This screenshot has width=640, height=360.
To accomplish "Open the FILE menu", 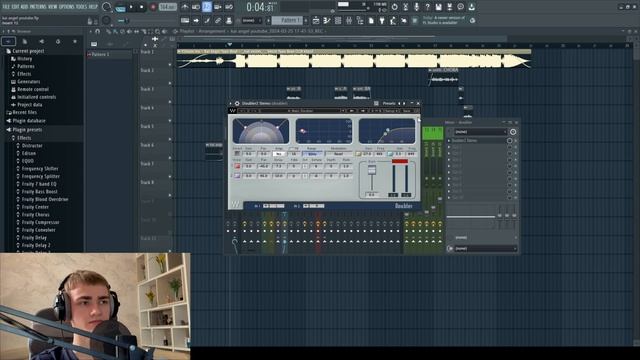I will pos(6,7).
